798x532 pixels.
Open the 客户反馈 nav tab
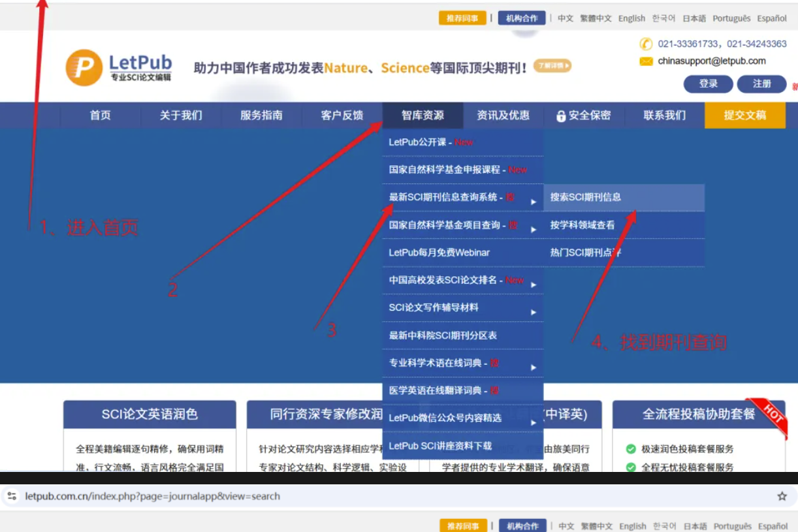click(342, 116)
